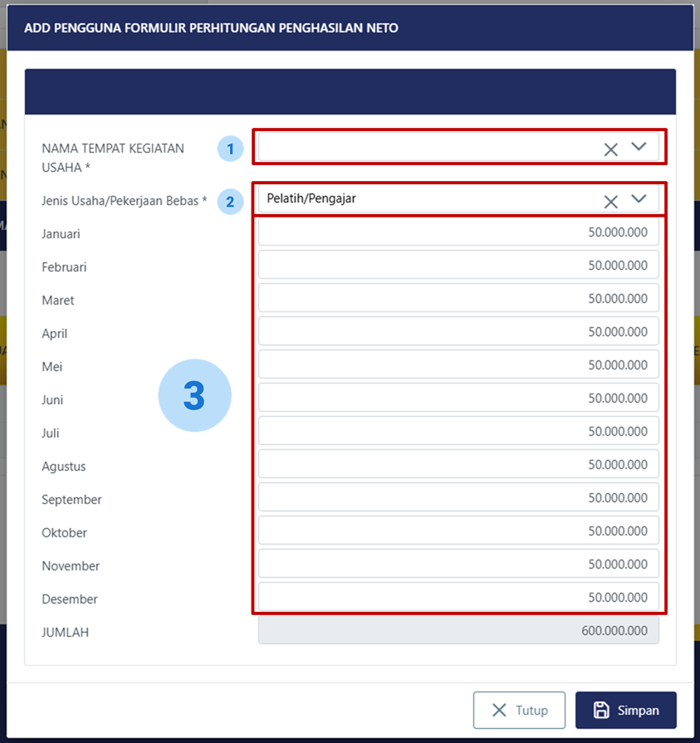Image resolution: width=700 pixels, height=743 pixels.
Task: Select the Maret amount input
Action: (x=458, y=299)
